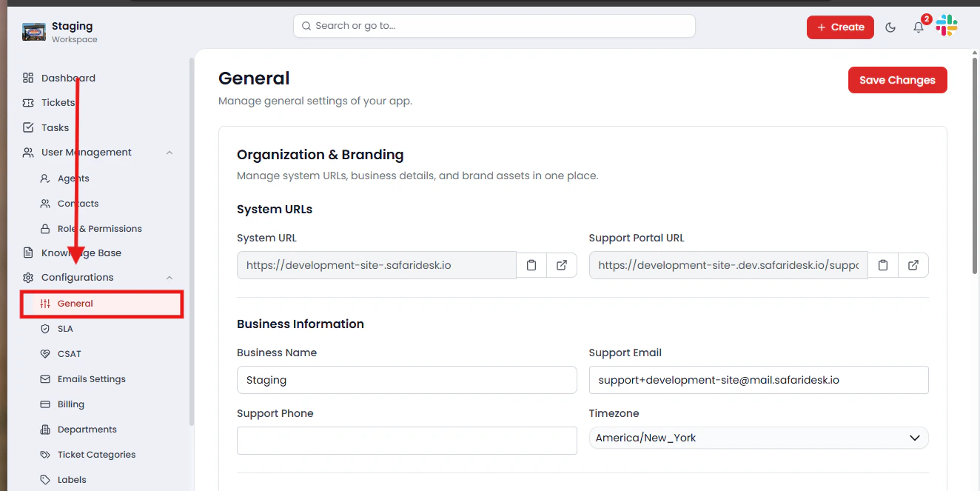This screenshot has width=980, height=491.
Task: Open the Dashboard page
Action: coord(68,78)
